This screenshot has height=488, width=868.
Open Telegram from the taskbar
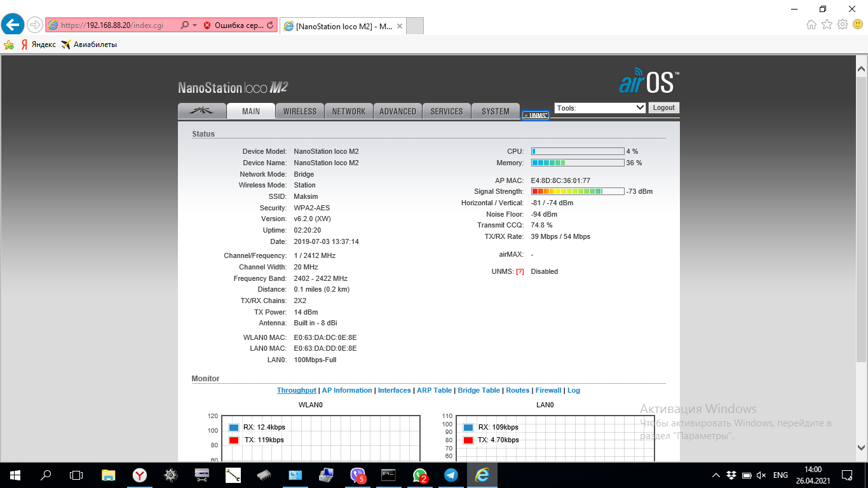click(451, 475)
